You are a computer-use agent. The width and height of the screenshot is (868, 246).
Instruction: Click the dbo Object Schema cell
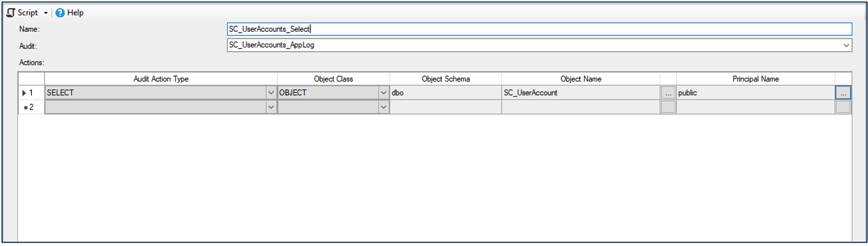point(445,93)
